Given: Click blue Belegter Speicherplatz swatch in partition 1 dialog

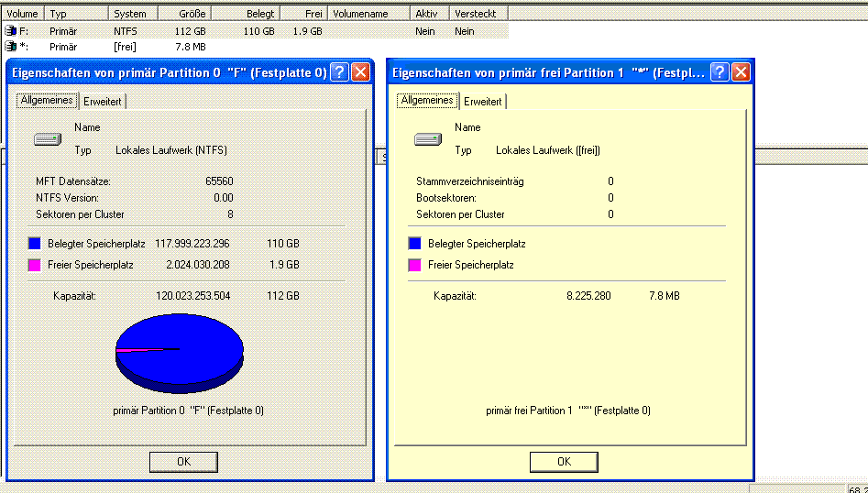Looking at the screenshot, I should click(x=414, y=244).
